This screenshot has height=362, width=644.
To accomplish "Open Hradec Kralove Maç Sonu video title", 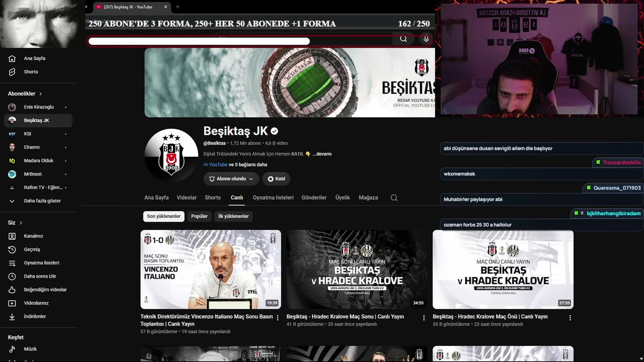I will click(x=345, y=317).
